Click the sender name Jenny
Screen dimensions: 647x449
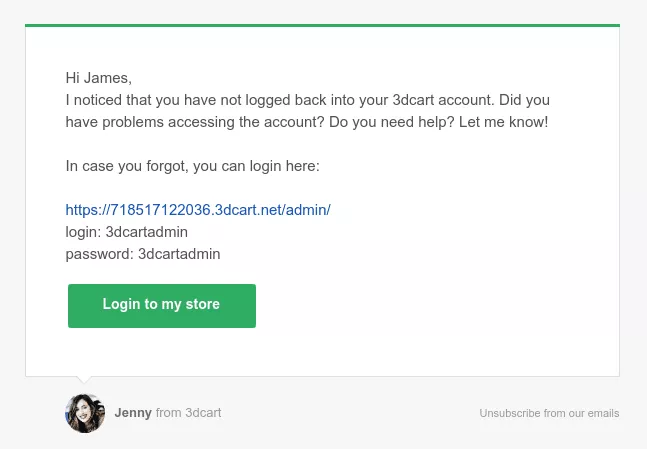pos(133,413)
